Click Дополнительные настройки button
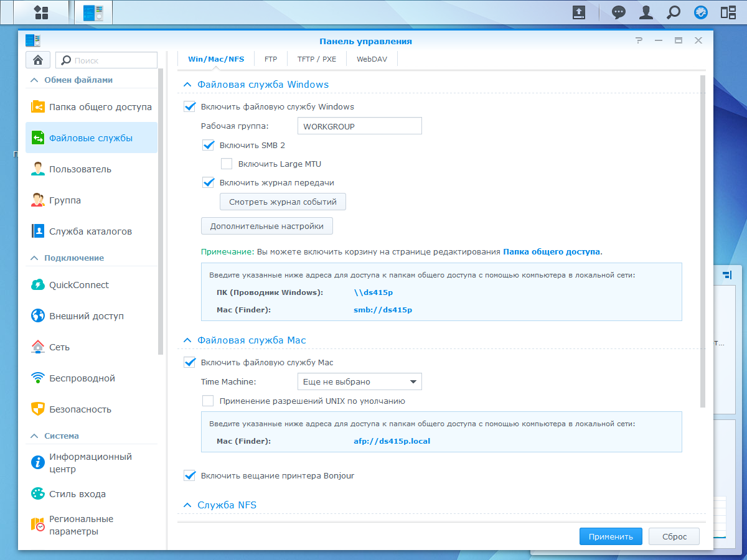747x560 pixels. click(267, 226)
